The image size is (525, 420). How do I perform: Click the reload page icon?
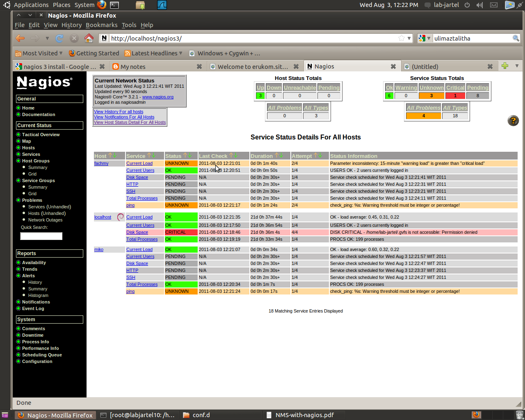59,38
